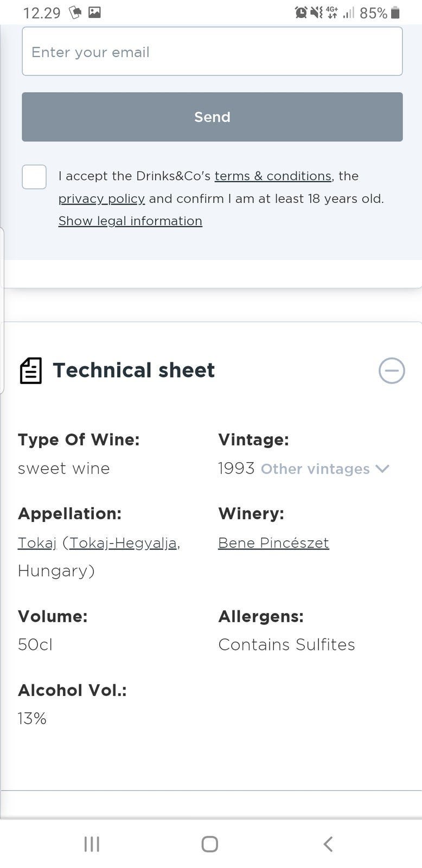This screenshot has width=422, height=868.
Task: Follow the Tokaj-Hegyalja region link
Action: pyautogui.click(x=123, y=543)
